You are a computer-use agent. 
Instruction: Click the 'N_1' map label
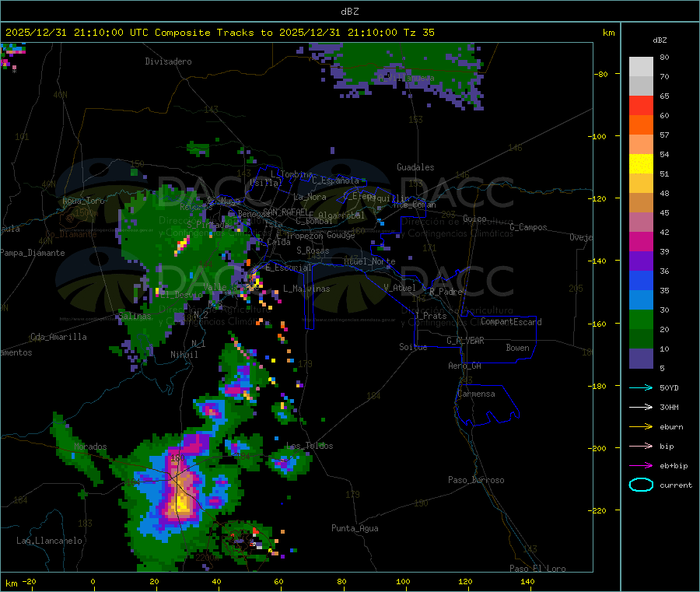pyautogui.click(x=198, y=344)
